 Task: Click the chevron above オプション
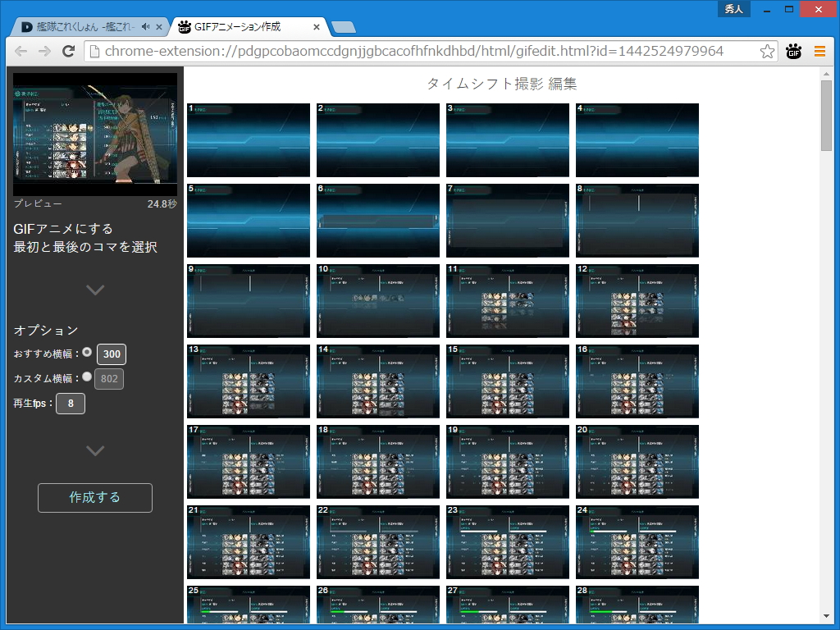coord(95,290)
